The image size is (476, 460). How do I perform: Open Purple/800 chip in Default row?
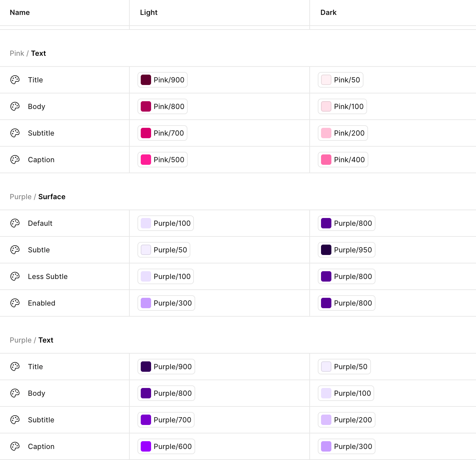(x=347, y=223)
